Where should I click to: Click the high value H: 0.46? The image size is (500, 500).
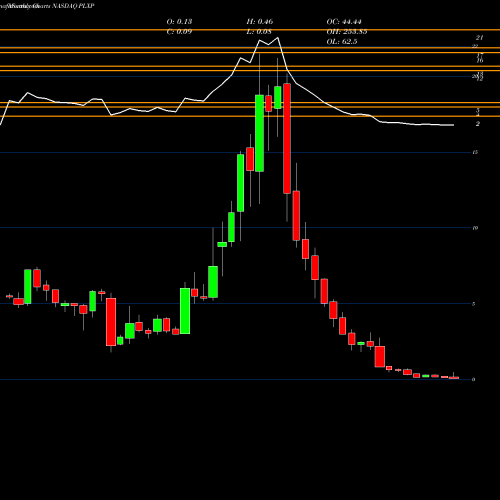260,21
